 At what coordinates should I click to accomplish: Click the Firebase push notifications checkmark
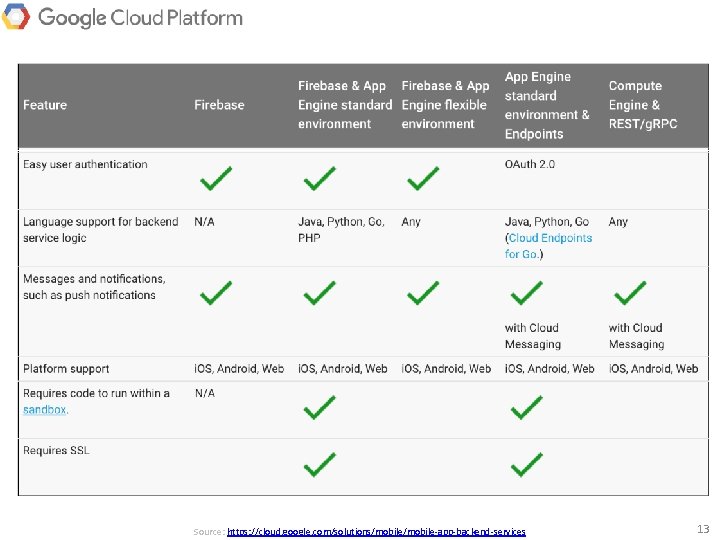click(216, 293)
